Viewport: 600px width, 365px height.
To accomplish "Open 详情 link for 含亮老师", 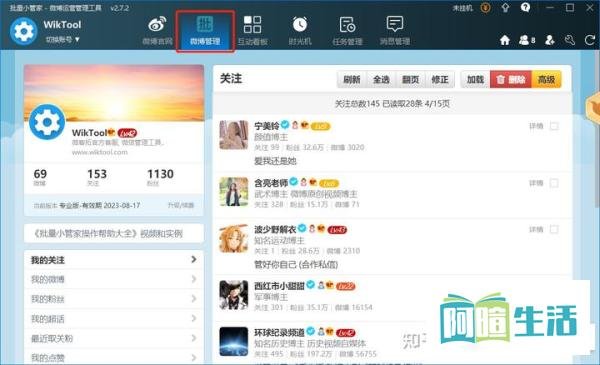I will [536, 183].
